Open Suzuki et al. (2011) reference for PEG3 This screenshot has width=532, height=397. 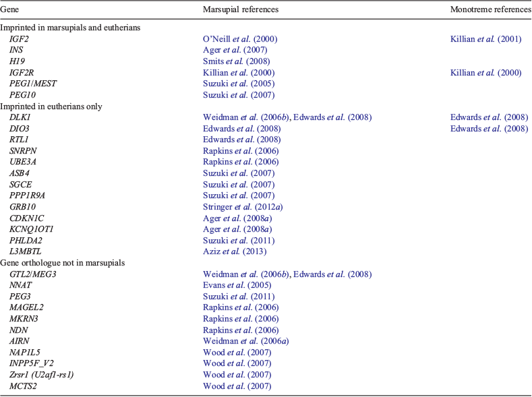[x=239, y=297]
